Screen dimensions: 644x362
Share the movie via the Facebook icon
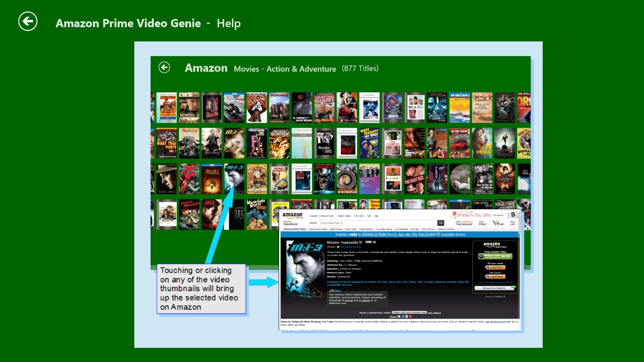(403, 316)
